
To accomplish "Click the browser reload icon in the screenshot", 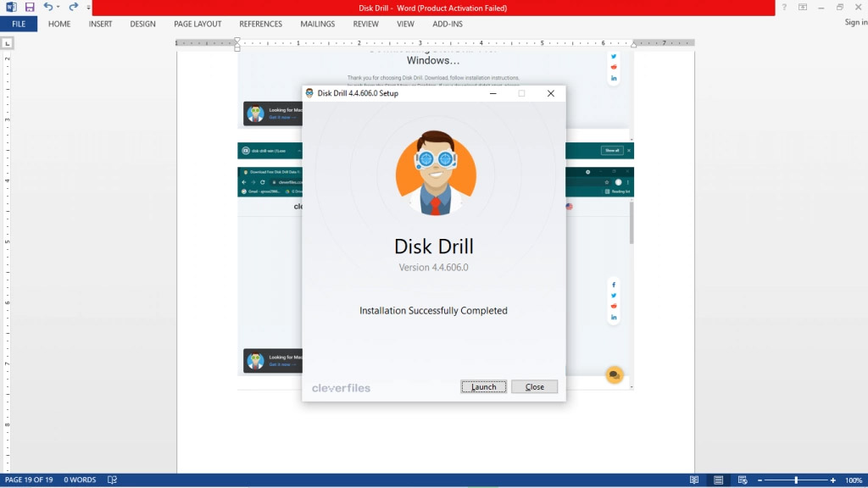I will 263,182.
